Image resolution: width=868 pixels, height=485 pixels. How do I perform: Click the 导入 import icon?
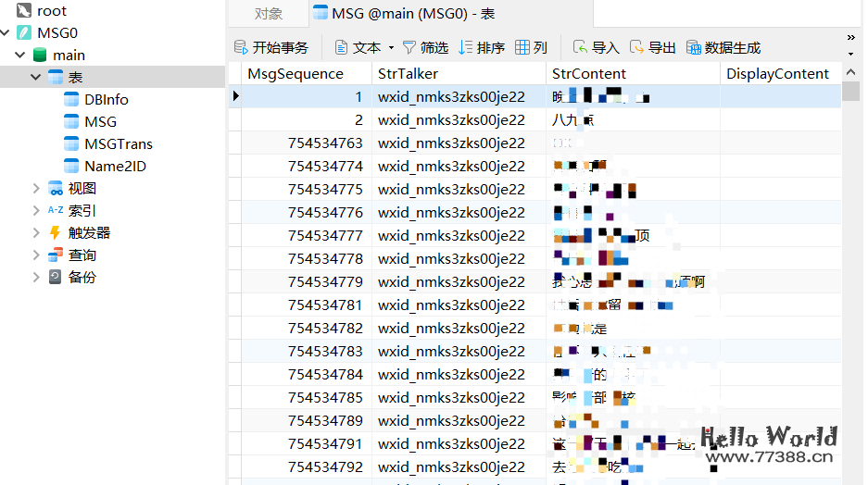pos(580,47)
